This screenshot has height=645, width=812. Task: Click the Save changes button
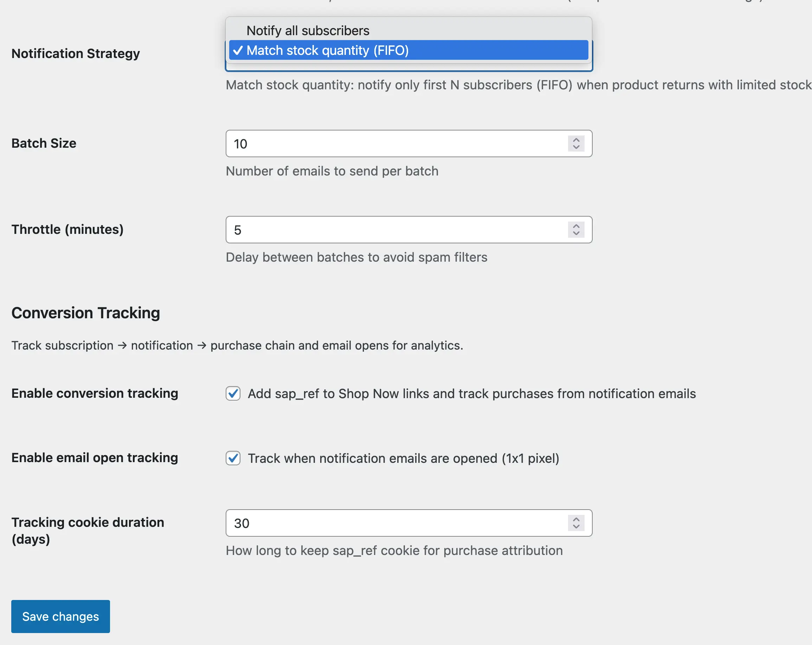tap(60, 617)
